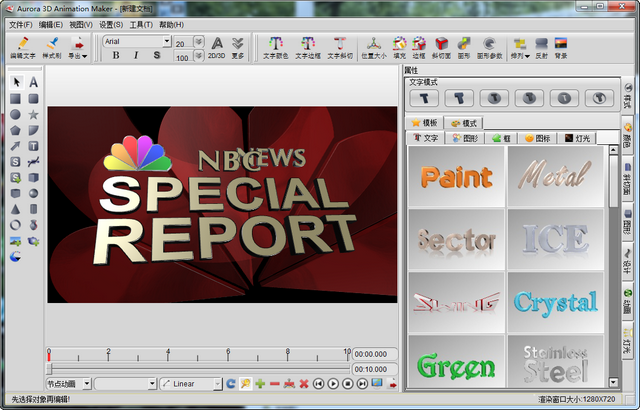Open the 文件(F) menu
The image size is (640, 410).
point(20,25)
